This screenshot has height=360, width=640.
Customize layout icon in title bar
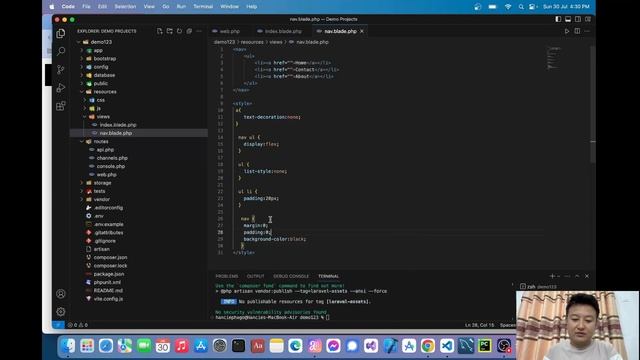click(588, 19)
